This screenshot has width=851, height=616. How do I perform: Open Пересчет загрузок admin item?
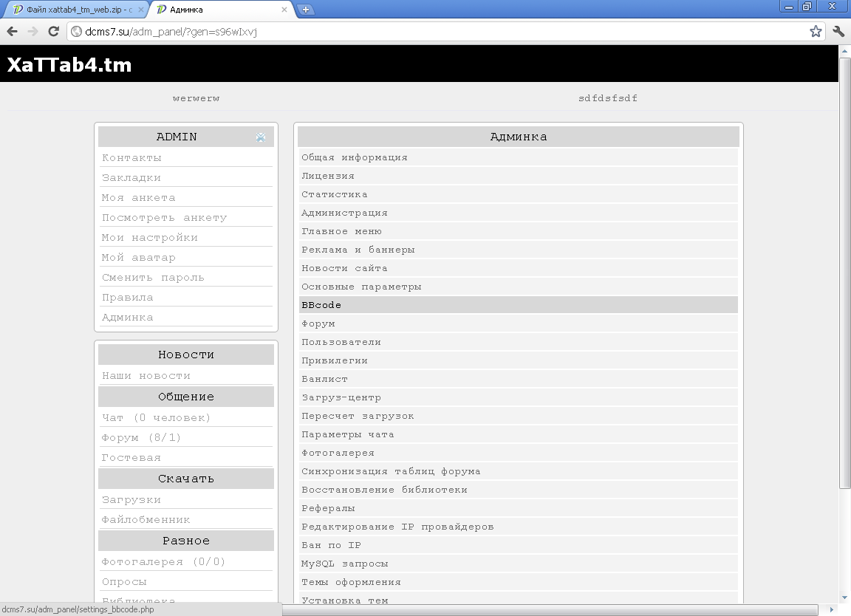point(519,416)
